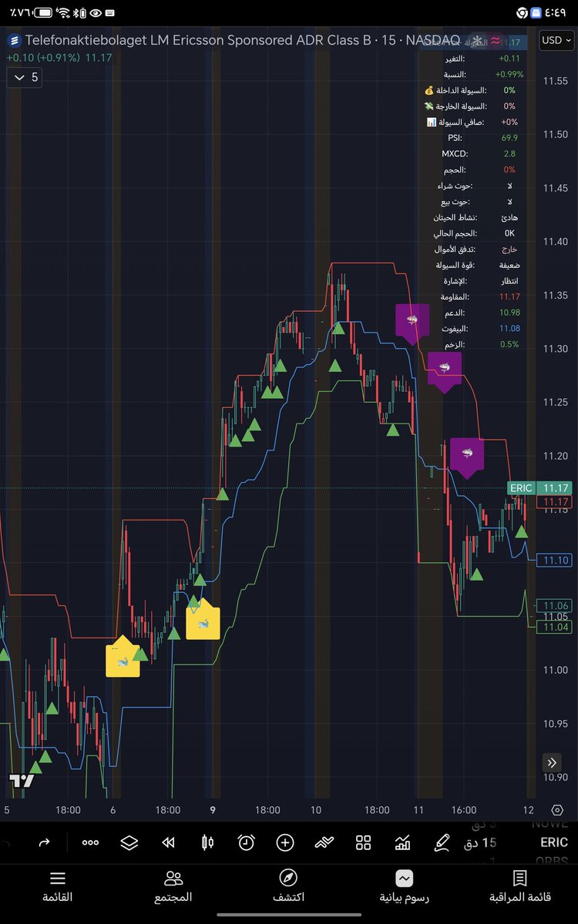Tap the 16:00 time axis label
The image size is (578, 924).
coord(464,810)
